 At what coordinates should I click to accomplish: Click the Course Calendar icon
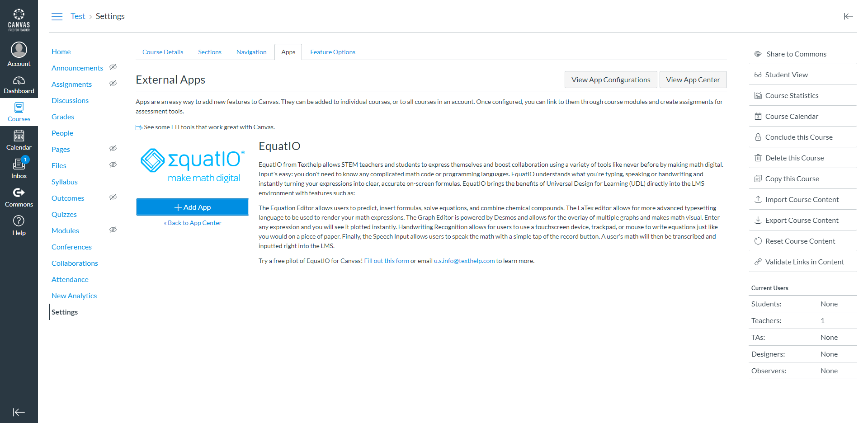pos(758,117)
